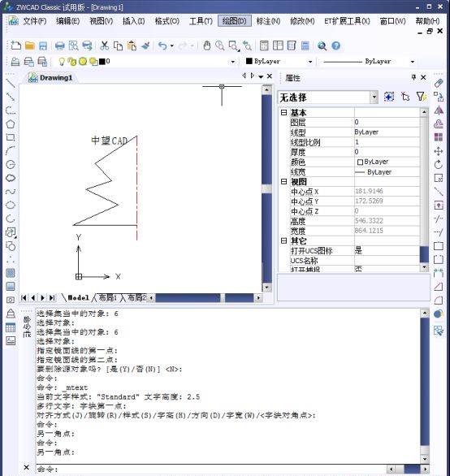Open the 修改(M) menu
Screen dimensions: 450x476
[x=302, y=21]
